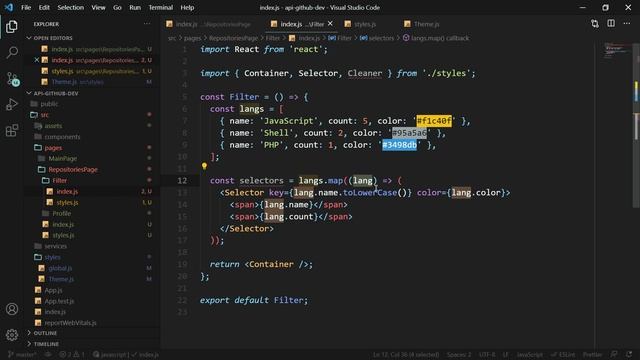Image resolution: width=640 pixels, height=360 pixels.
Task: Expand the assets folder
Action: [53, 126]
